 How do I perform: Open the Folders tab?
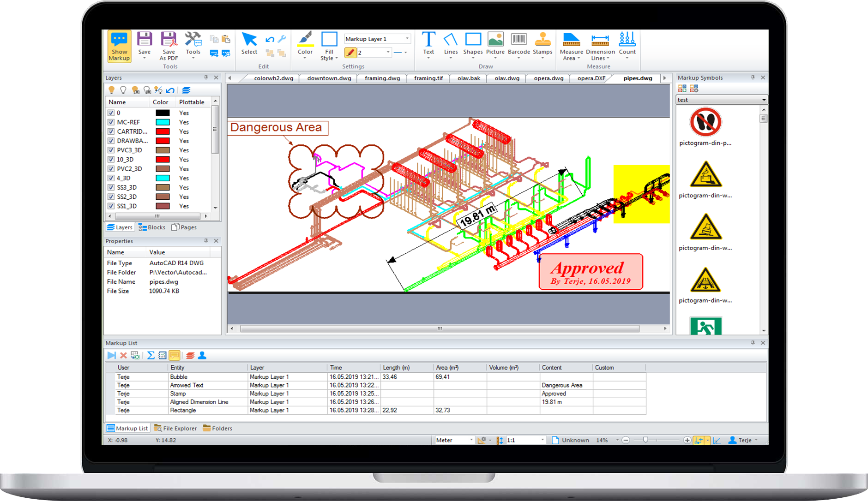tap(217, 428)
